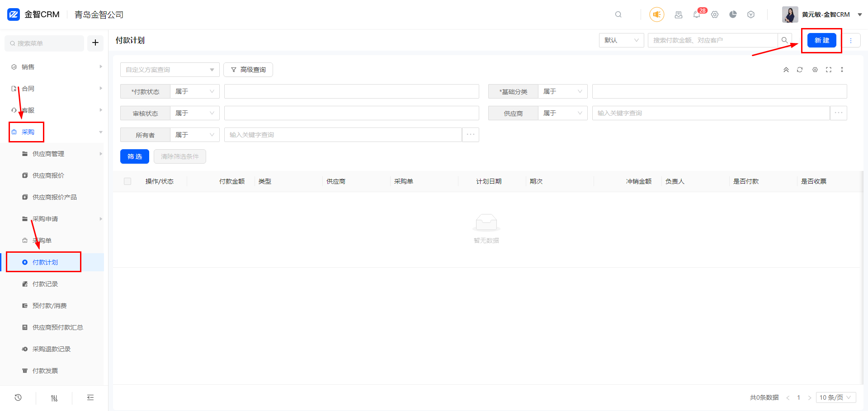Collapse filter panel with double-chevron icon

(x=786, y=70)
